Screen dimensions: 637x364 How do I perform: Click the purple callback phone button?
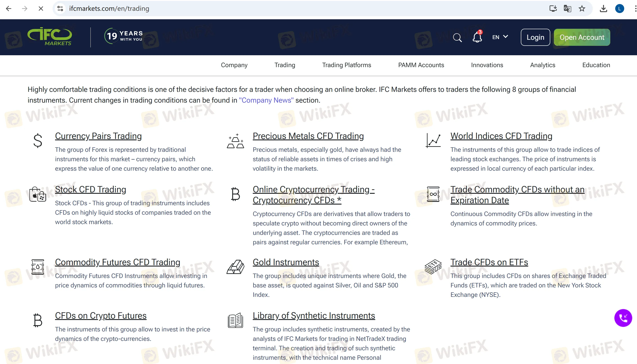pos(623,318)
